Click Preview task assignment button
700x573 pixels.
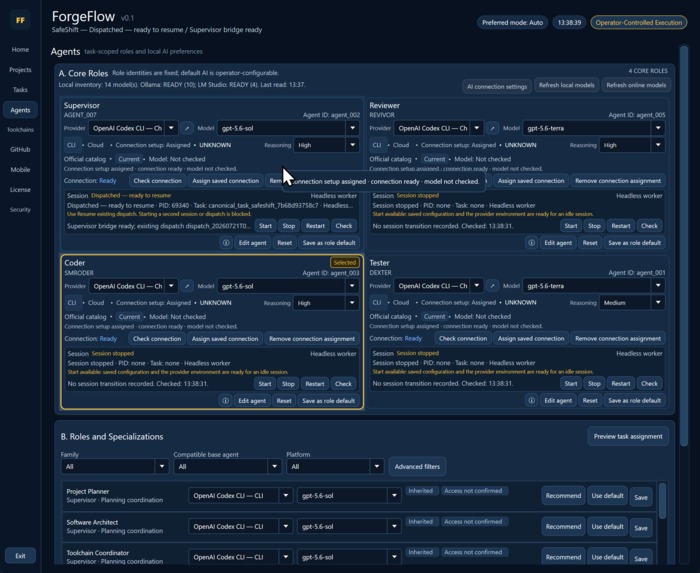tap(628, 436)
